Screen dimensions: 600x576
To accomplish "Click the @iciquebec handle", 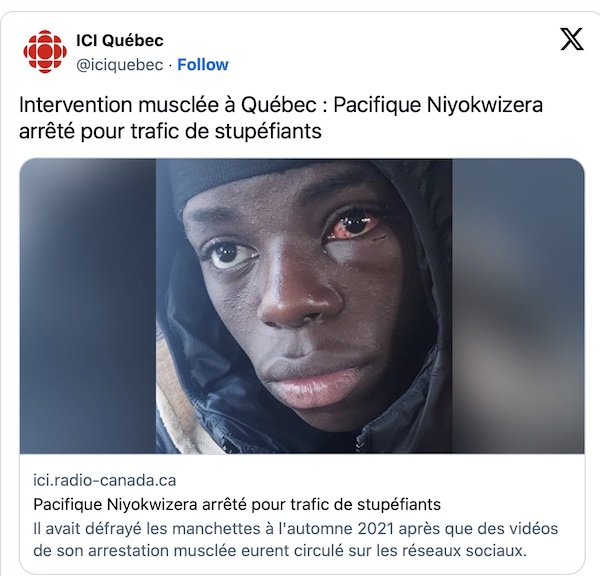I will coord(120,65).
